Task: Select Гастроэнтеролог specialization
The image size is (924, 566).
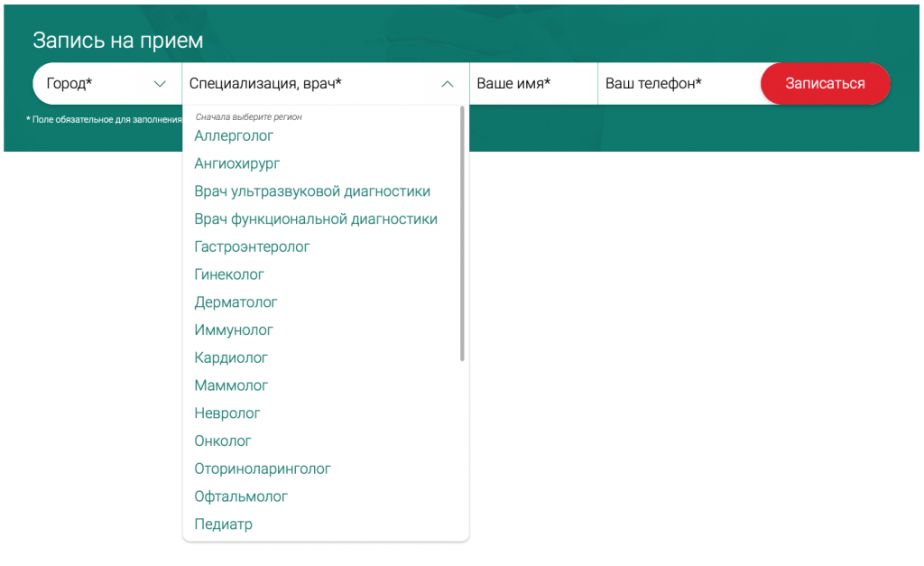Action: [x=252, y=247]
